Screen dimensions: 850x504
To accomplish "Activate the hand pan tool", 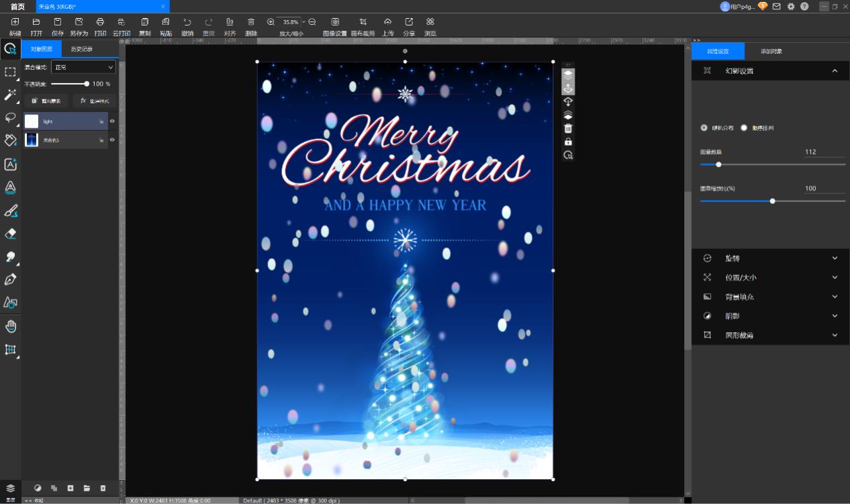I will point(10,326).
